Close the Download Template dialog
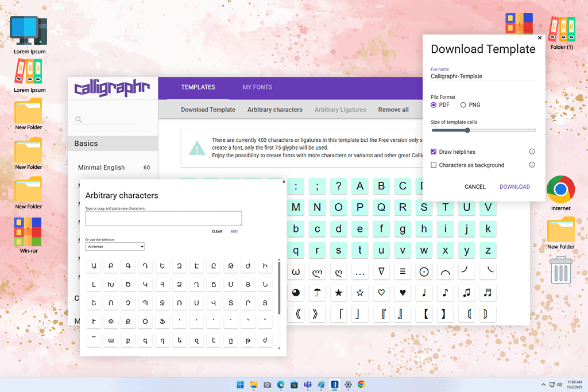The height and width of the screenshot is (392, 588). (540, 37)
